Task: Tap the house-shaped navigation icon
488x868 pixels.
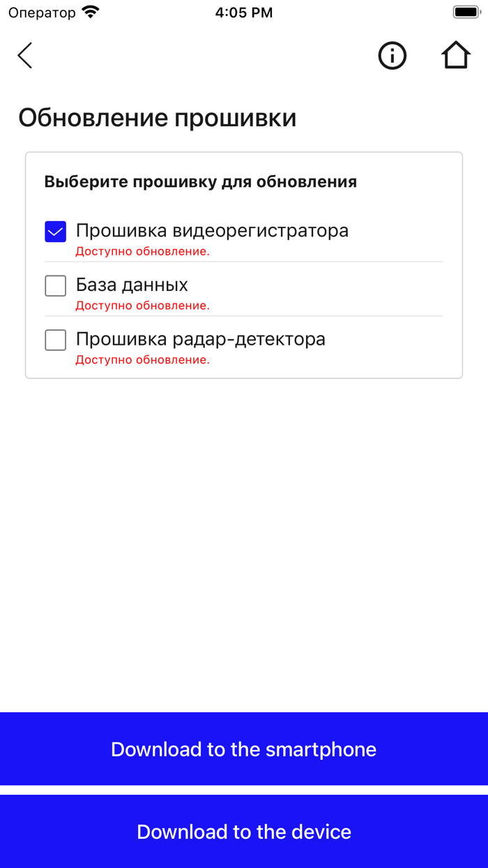Action: [456, 54]
